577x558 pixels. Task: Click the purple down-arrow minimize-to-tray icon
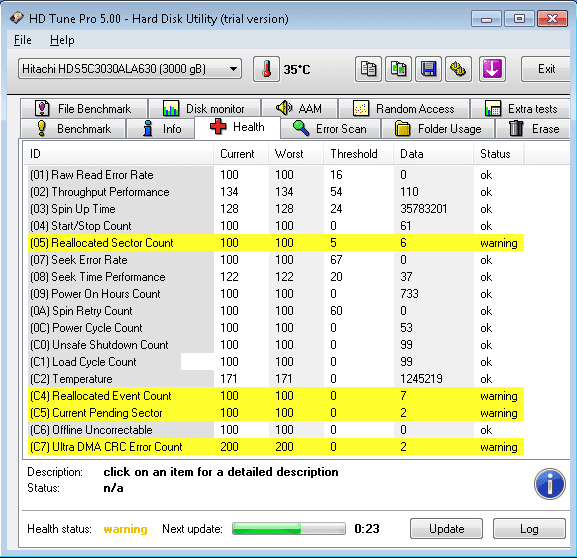tap(492, 69)
